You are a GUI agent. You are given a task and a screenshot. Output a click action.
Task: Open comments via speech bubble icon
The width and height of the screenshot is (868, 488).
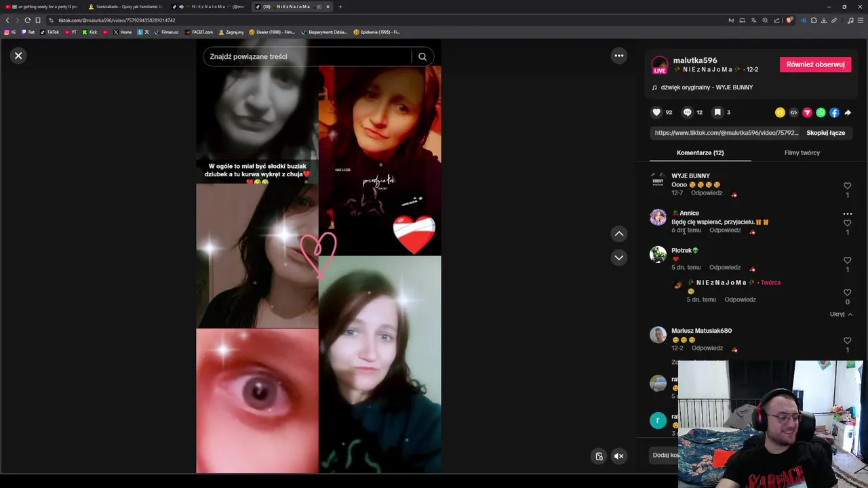click(687, 113)
